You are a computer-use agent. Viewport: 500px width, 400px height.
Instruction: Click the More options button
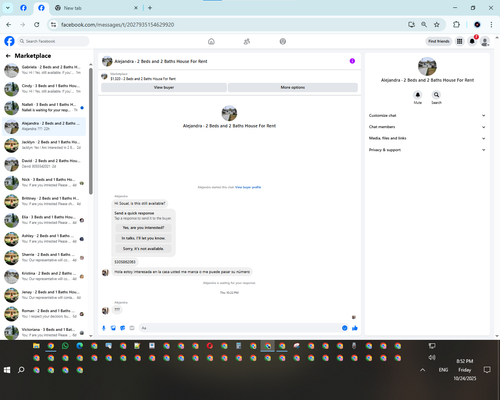click(x=293, y=87)
